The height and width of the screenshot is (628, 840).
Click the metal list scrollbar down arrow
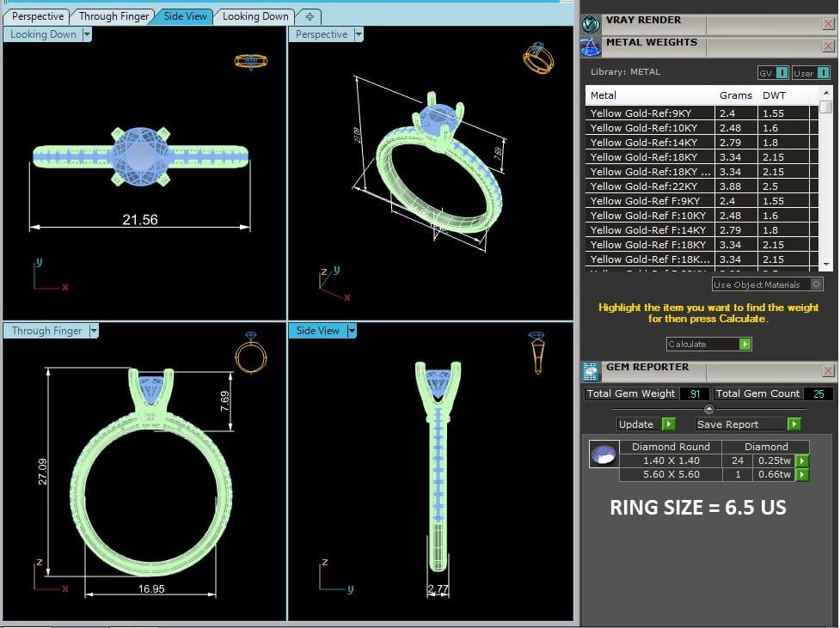825,264
